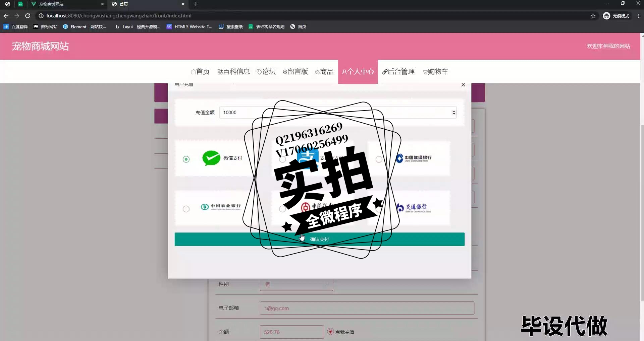Click the page vertical scrollbar
644x341 pixels.
(642, 212)
